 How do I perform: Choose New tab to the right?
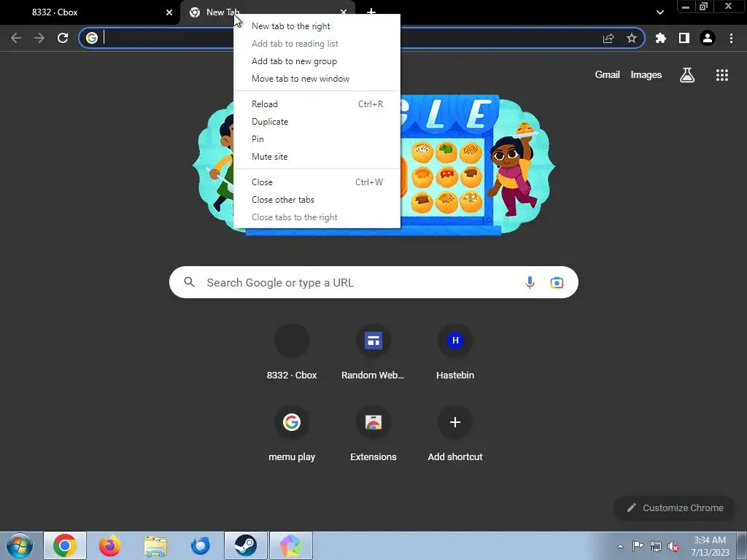[x=317, y=26]
